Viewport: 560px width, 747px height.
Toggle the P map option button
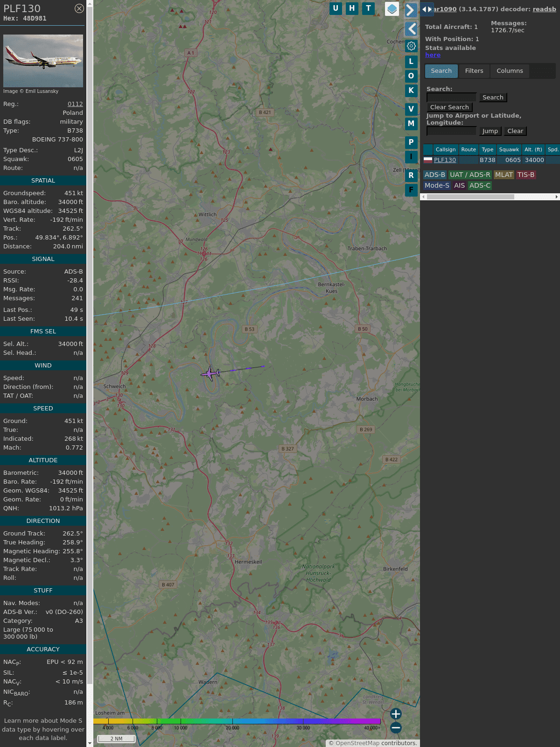click(x=411, y=142)
